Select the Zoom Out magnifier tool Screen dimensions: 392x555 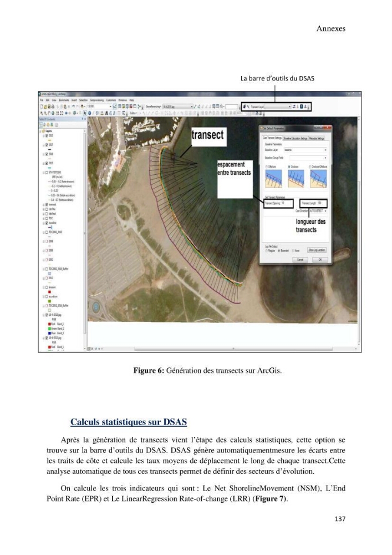45,113
